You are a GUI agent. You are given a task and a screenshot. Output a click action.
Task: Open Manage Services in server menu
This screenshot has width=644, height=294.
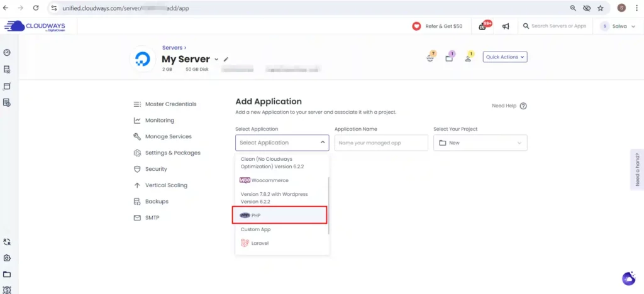click(163, 136)
